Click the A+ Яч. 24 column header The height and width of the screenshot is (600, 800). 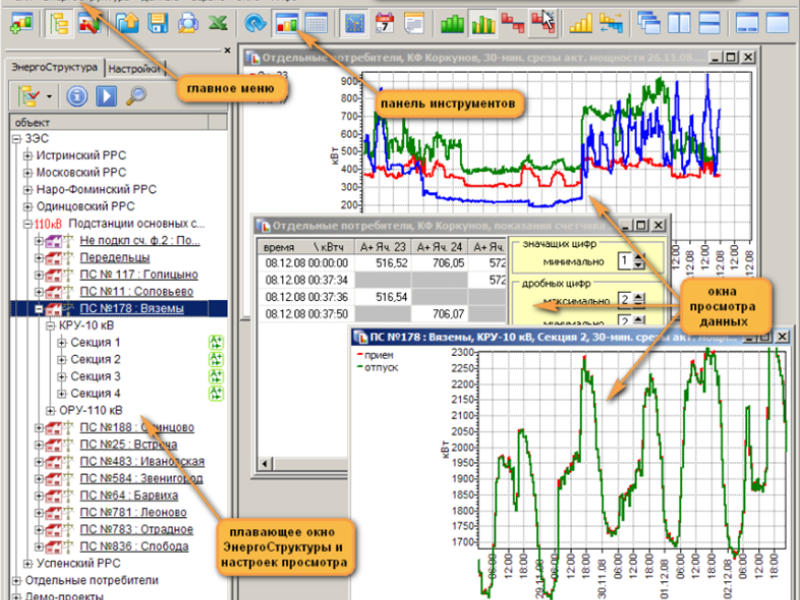point(440,247)
